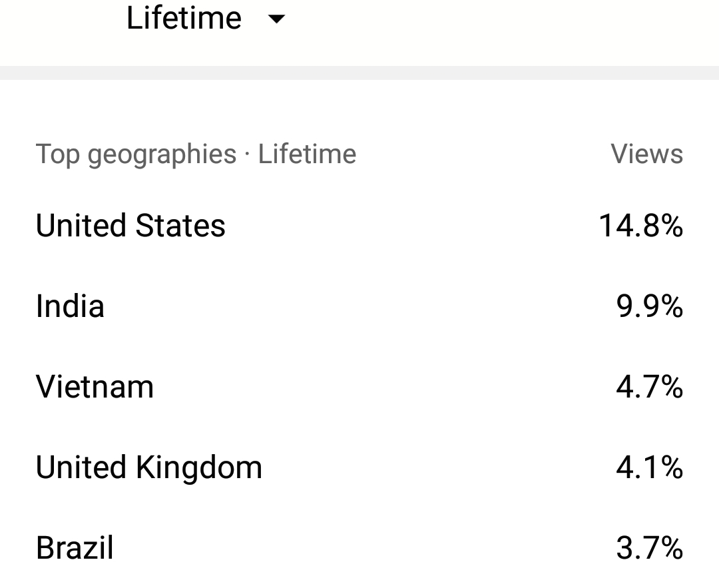This screenshot has height=588, width=719.
Task: Click the dropdown arrow beside Lifetime
Action: tap(276, 19)
